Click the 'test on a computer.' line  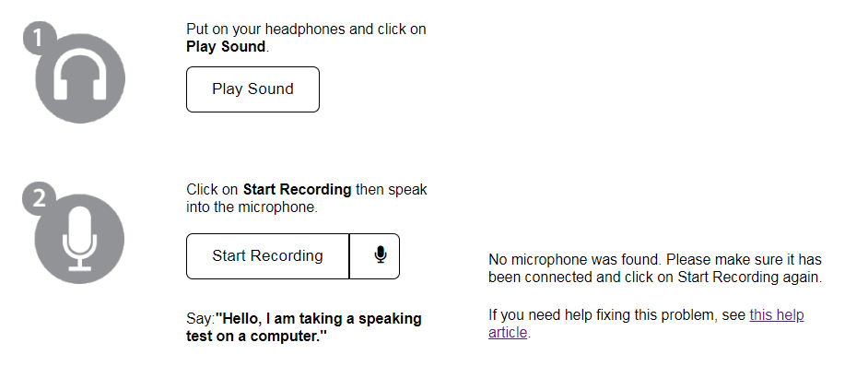pyautogui.click(x=257, y=336)
